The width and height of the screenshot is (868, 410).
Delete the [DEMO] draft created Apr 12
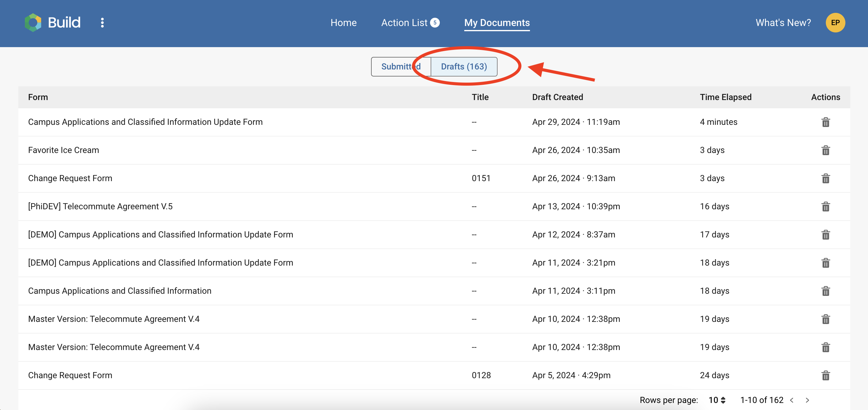(x=826, y=235)
